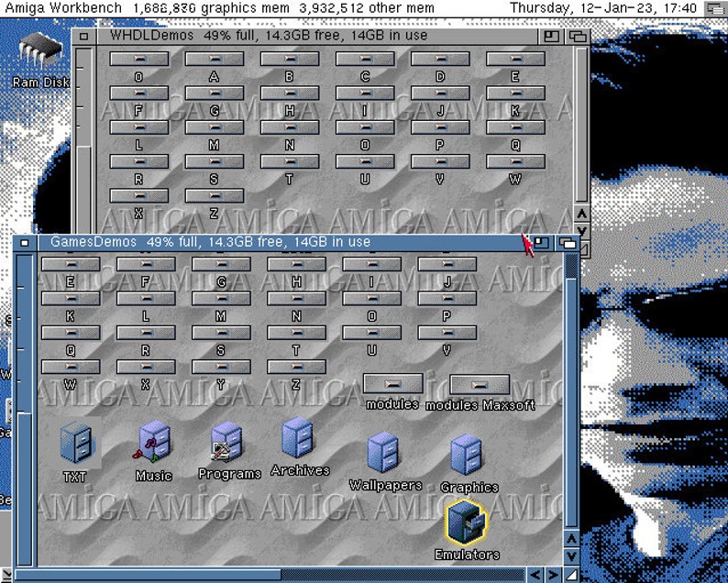Open drawer M in GamesDemos window

(222, 299)
